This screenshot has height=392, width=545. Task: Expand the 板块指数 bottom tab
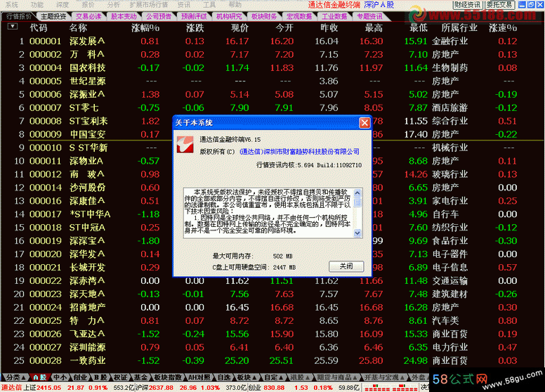168,377
